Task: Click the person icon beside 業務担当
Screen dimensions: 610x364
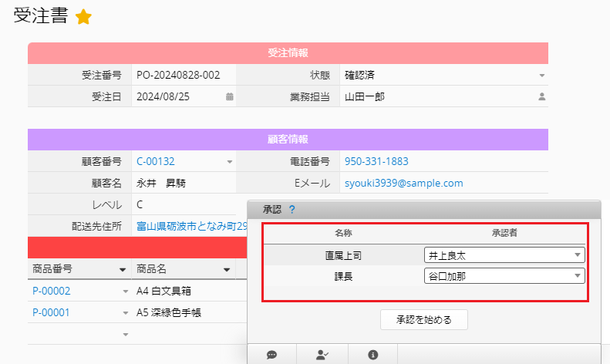Action: pyautogui.click(x=541, y=97)
